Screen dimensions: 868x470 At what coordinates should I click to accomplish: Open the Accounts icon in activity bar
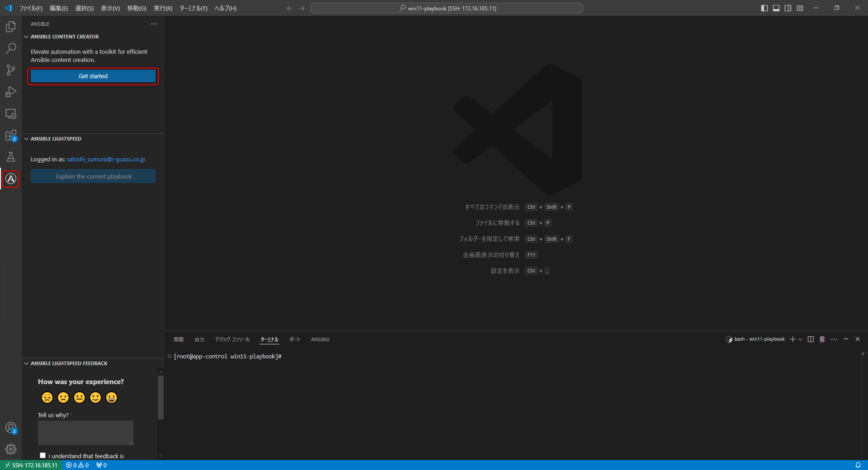[11, 428]
